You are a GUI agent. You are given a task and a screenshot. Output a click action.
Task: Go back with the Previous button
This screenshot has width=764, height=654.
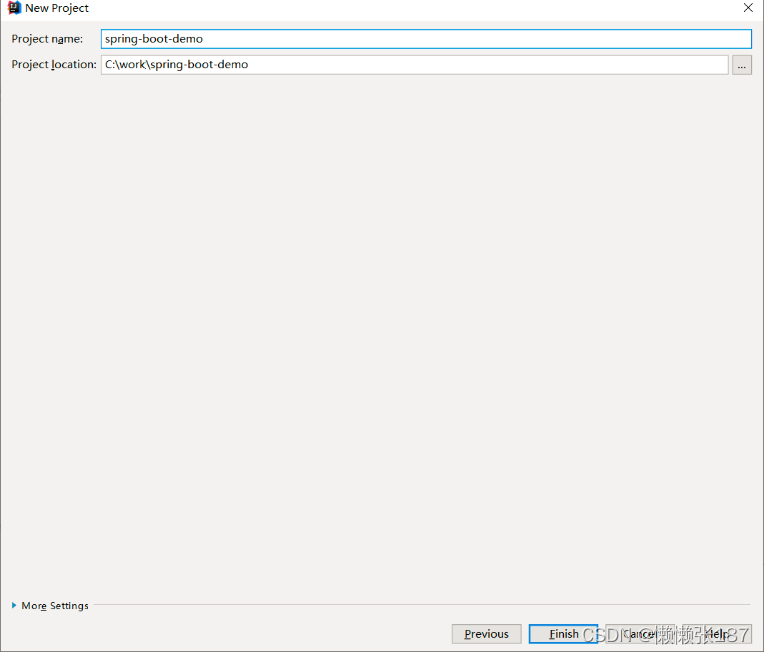tap(486, 634)
